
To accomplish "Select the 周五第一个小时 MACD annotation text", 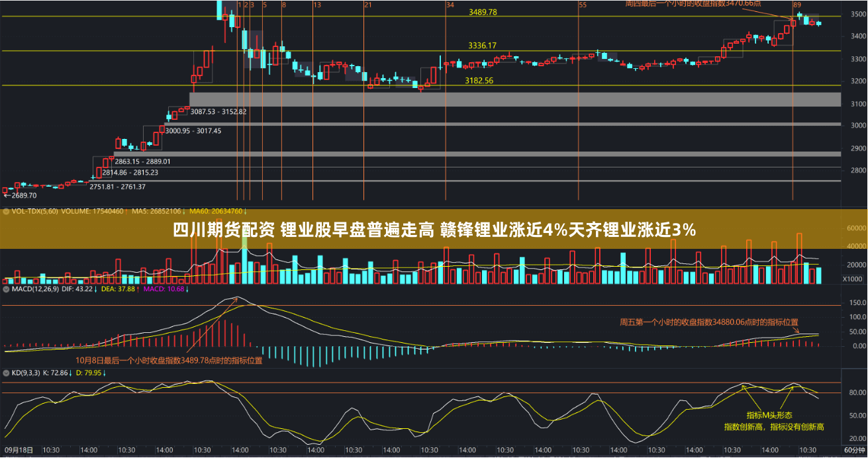I will tap(710, 322).
